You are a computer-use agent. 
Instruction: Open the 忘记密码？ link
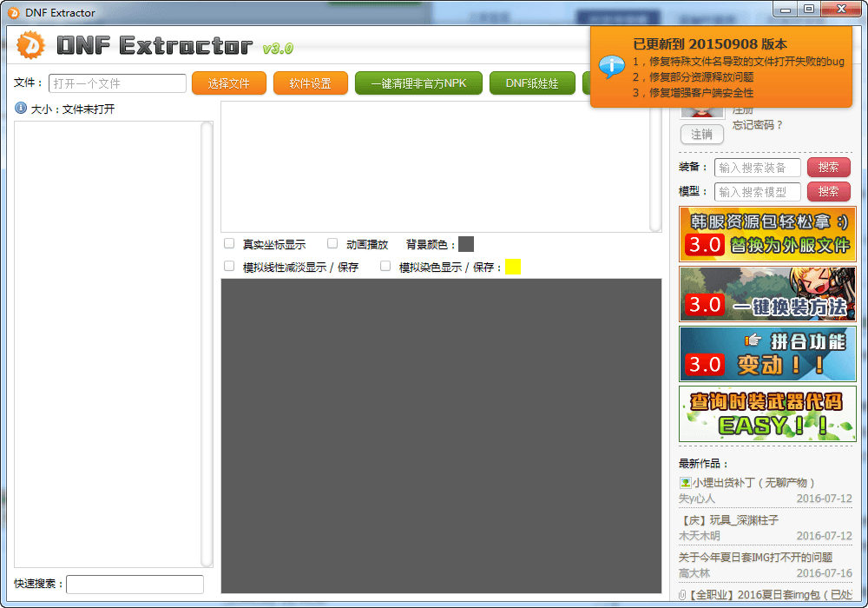(x=757, y=125)
